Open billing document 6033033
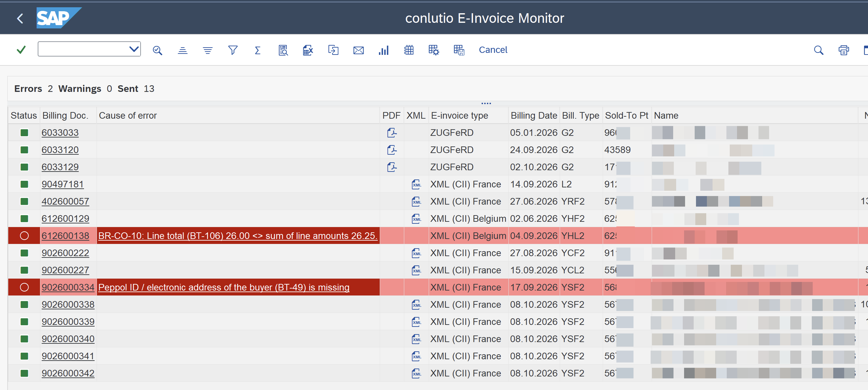The image size is (868, 390). 60,133
